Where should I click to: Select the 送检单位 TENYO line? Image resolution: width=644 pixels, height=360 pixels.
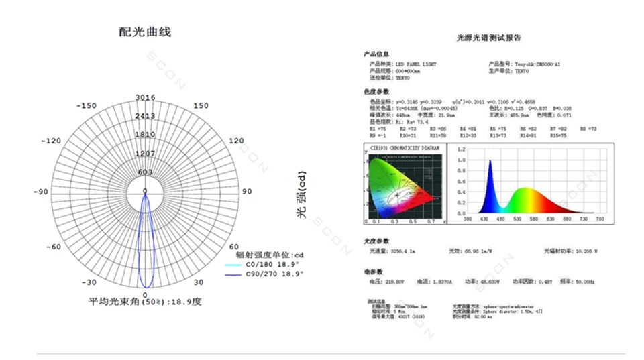coord(389,78)
